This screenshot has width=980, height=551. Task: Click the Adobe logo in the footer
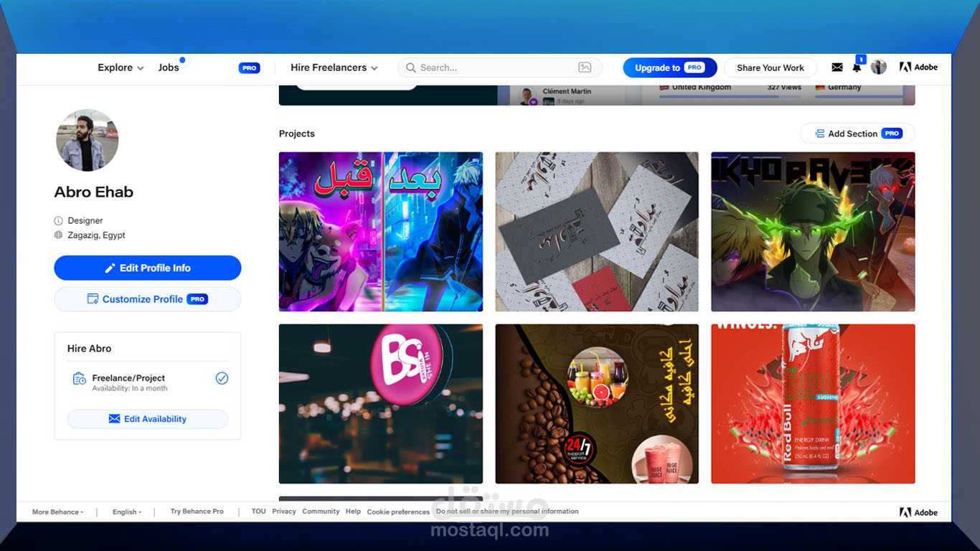coord(918,512)
